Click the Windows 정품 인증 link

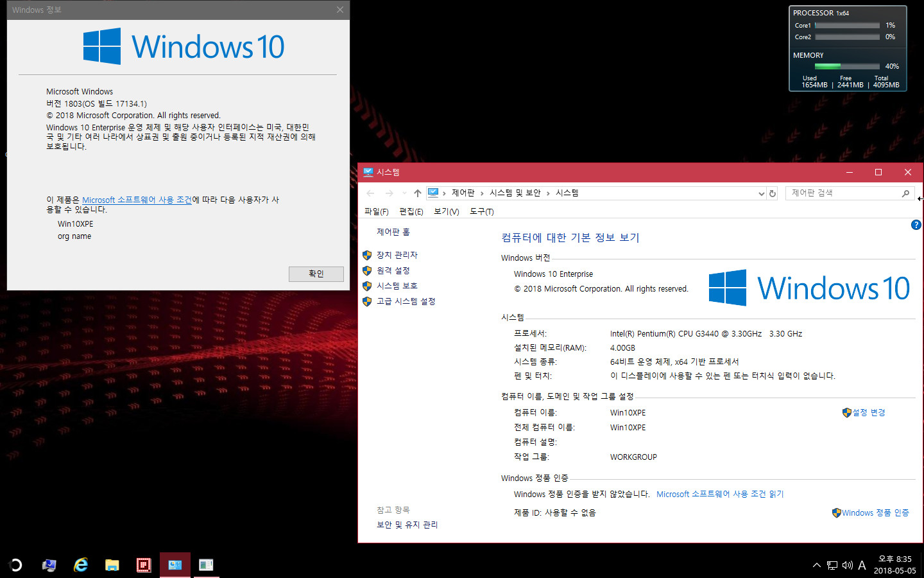pos(875,512)
